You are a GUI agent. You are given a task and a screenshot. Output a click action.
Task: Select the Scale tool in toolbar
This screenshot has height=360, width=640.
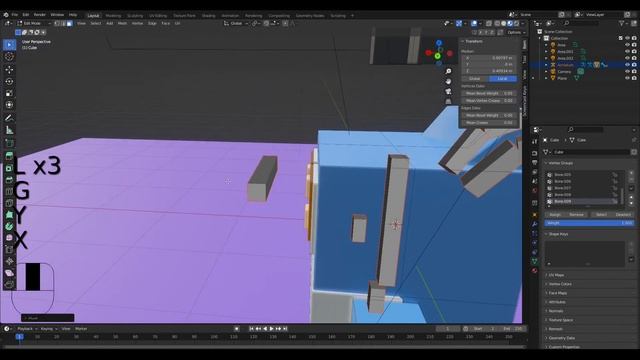[9, 93]
